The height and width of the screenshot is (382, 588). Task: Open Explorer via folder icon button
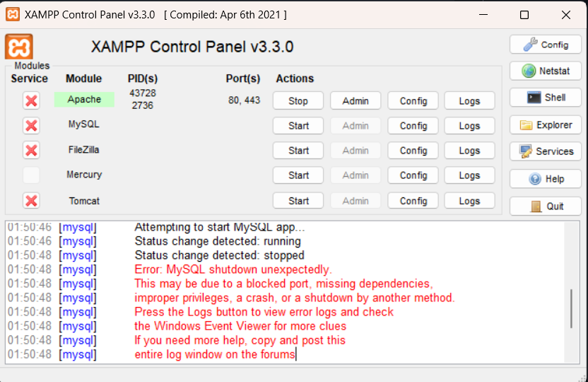pyautogui.click(x=545, y=125)
